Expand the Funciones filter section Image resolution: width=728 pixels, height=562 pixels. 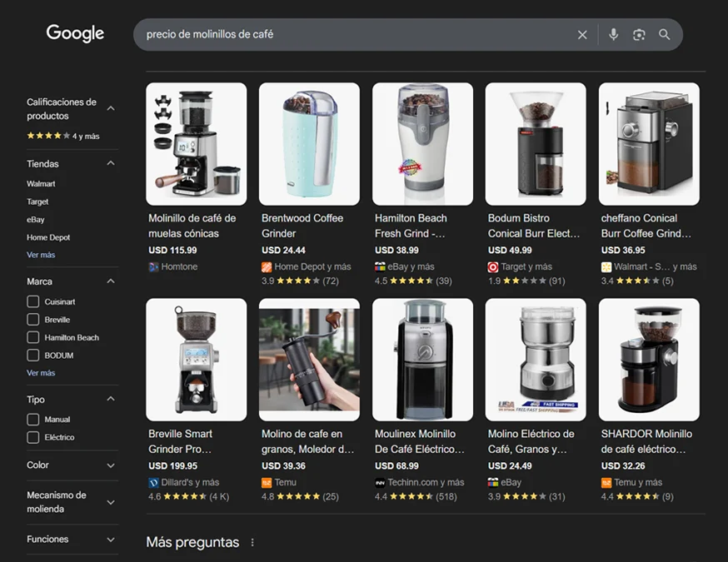(x=111, y=540)
